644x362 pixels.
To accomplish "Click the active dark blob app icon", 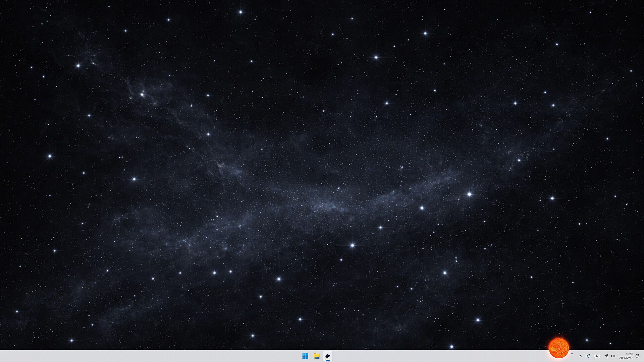I will [x=328, y=356].
